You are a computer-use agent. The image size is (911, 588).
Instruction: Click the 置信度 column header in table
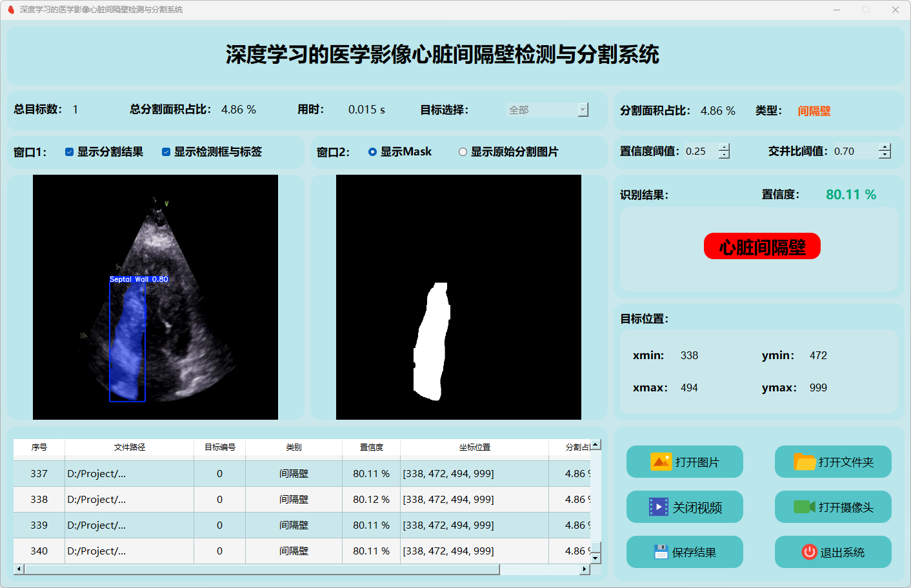(x=371, y=447)
